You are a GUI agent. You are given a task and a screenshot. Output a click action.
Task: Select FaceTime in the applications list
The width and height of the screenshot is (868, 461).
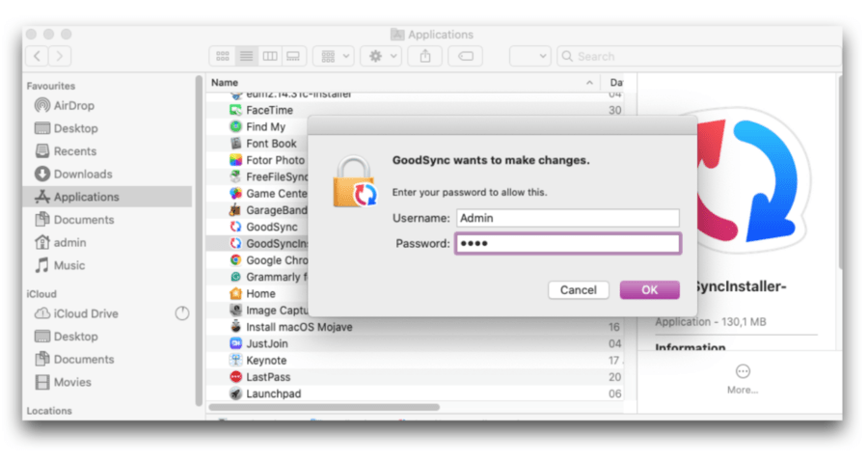(x=414, y=110)
